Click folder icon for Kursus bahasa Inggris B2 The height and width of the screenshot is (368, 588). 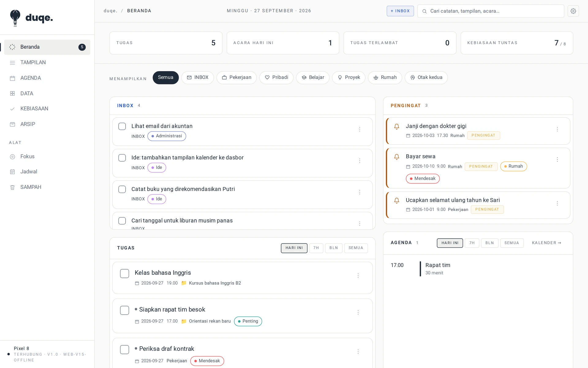click(184, 283)
